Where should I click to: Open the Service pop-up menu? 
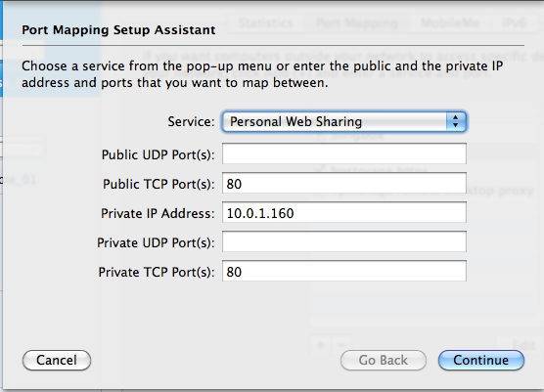(x=344, y=121)
